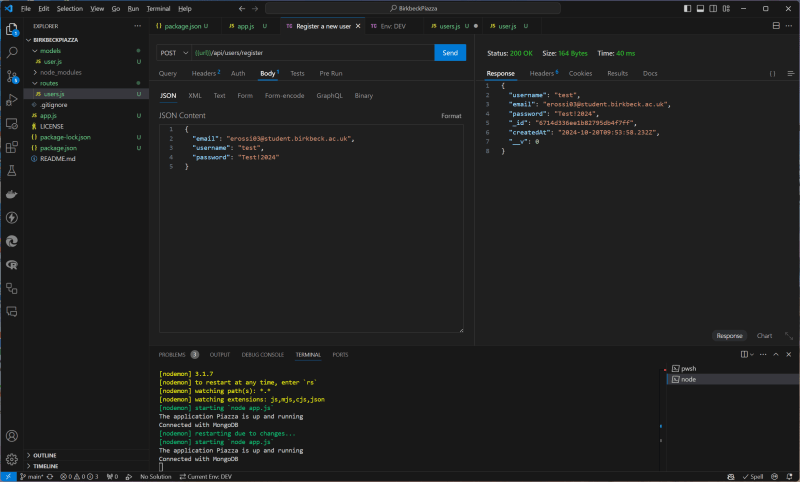Open remote window indicator in status bar
The image size is (800, 482).
pyautogui.click(x=8, y=477)
